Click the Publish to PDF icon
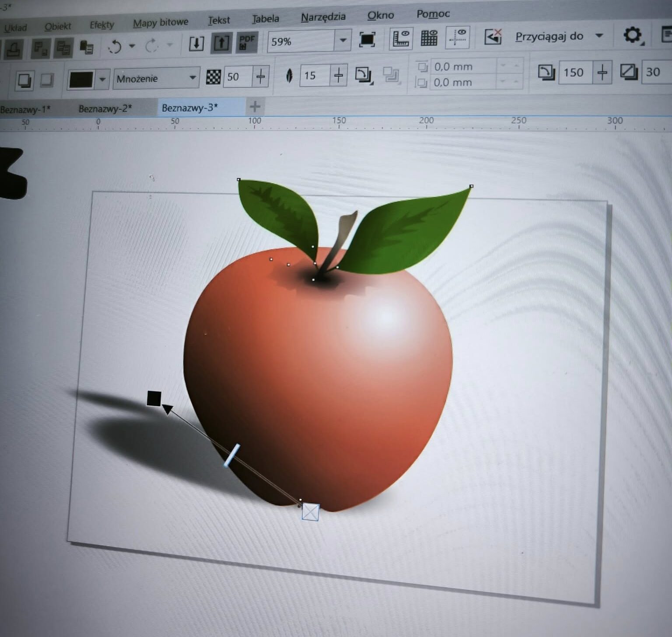The height and width of the screenshot is (637, 672). coord(247,42)
